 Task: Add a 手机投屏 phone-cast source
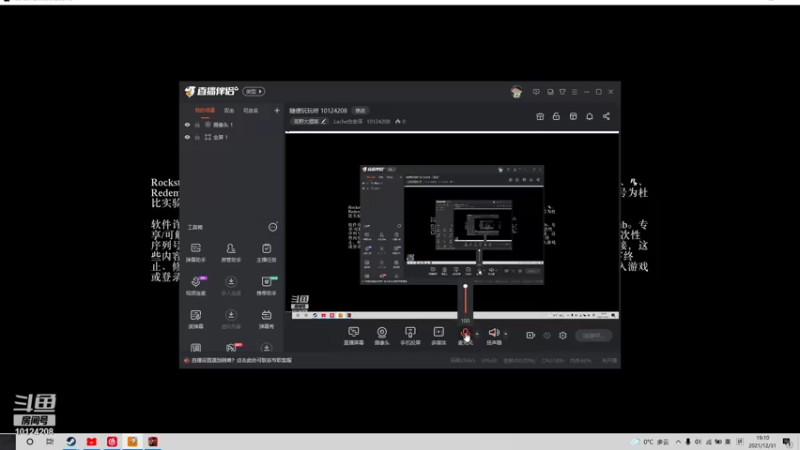(x=410, y=336)
